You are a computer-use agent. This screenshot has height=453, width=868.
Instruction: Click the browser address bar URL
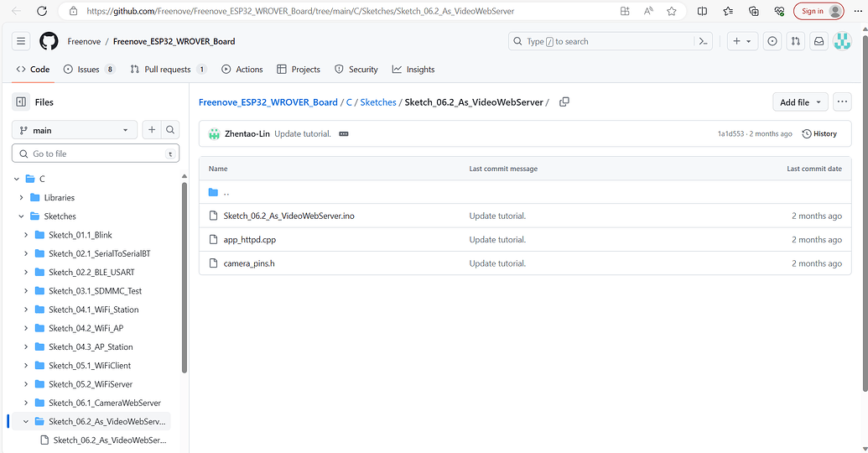[x=300, y=11]
